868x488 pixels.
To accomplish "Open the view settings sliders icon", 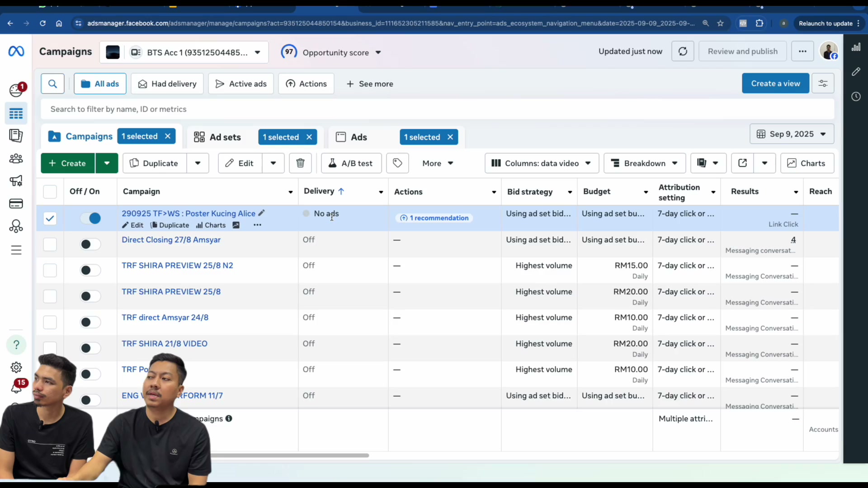I will point(823,84).
